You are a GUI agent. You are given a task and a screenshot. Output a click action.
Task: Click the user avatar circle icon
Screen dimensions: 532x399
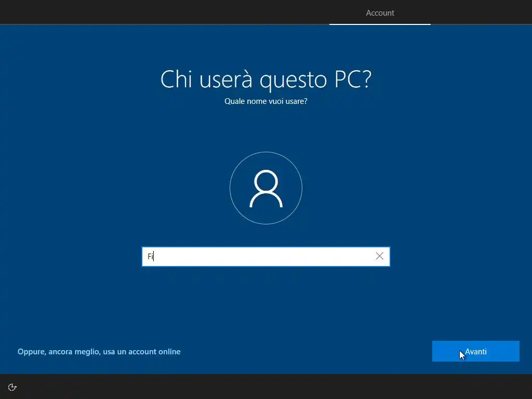click(x=265, y=188)
